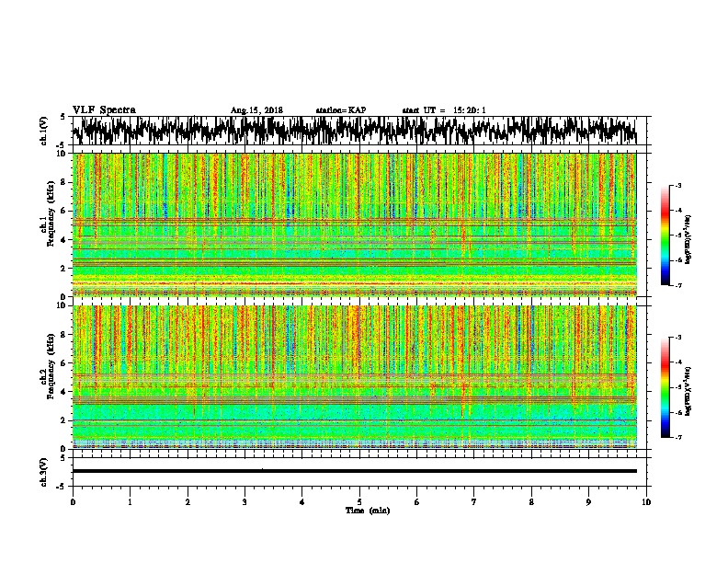The width and height of the screenshot is (728, 563).
Task: Click time axis tick label "4"
Action: (x=302, y=502)
